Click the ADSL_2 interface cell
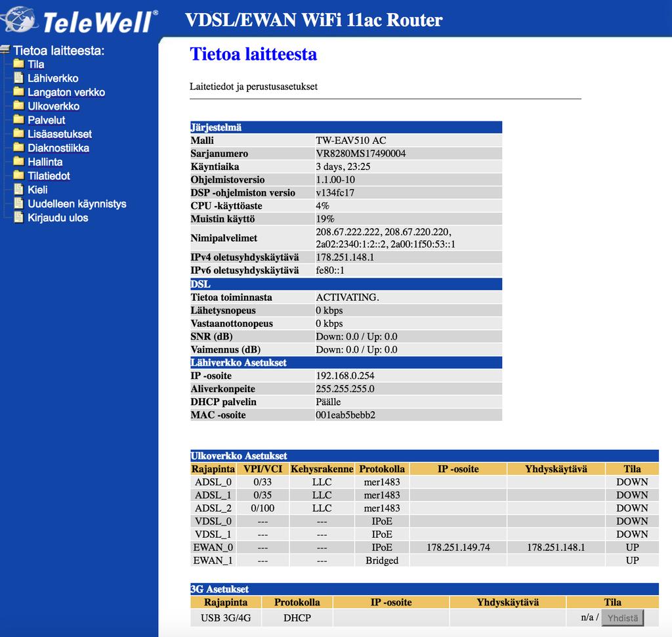The width and height of the screenshot is (672, 637). click(x=213, y=508)
